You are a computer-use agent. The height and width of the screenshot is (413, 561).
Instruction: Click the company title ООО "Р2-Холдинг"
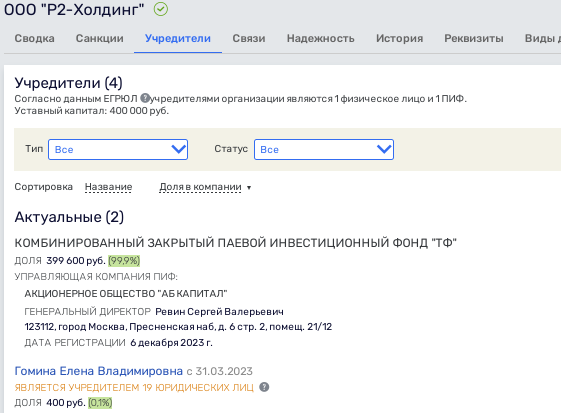point(74,9)
